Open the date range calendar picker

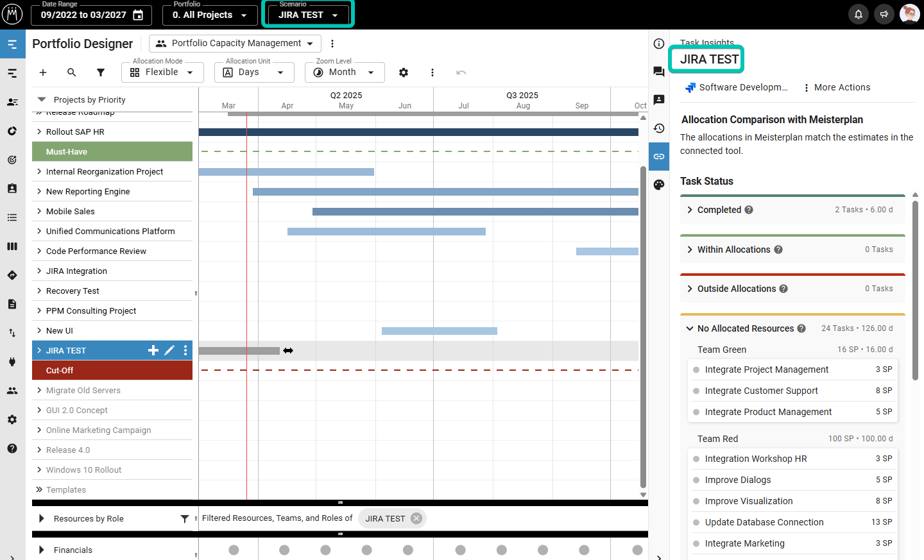click(x=138, y=15)
